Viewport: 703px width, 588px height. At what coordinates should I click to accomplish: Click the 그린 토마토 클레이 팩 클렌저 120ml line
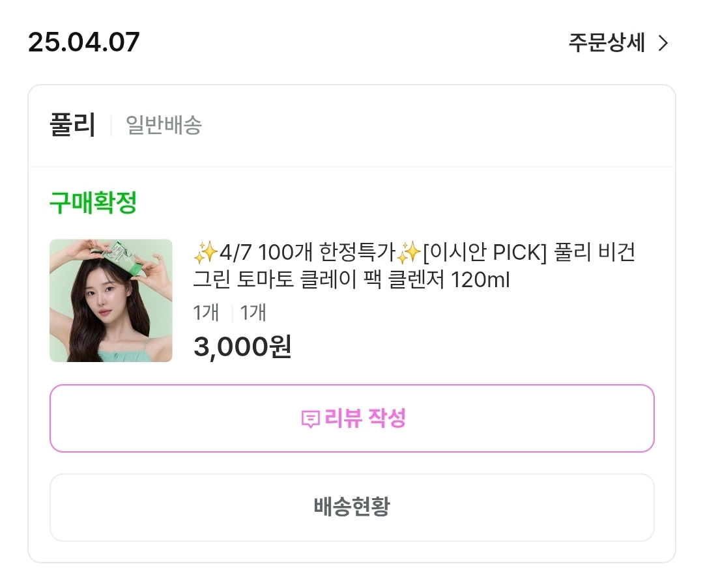[x=351, y=280]
